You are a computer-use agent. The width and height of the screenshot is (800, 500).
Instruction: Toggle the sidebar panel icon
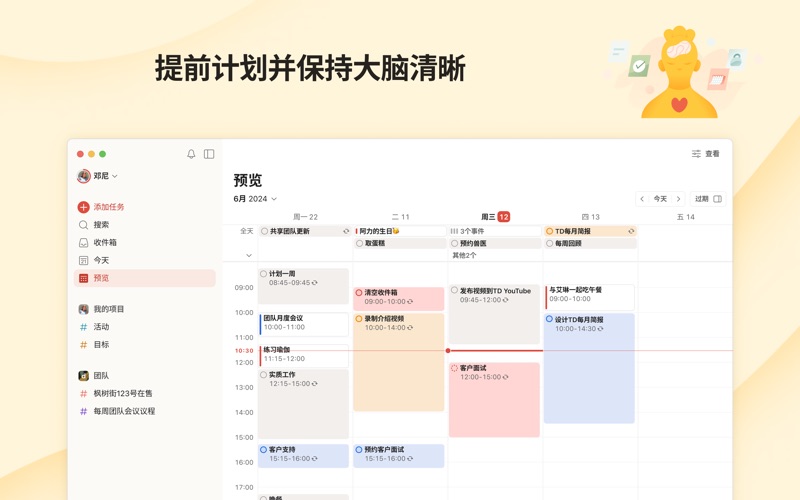[209, 154]
